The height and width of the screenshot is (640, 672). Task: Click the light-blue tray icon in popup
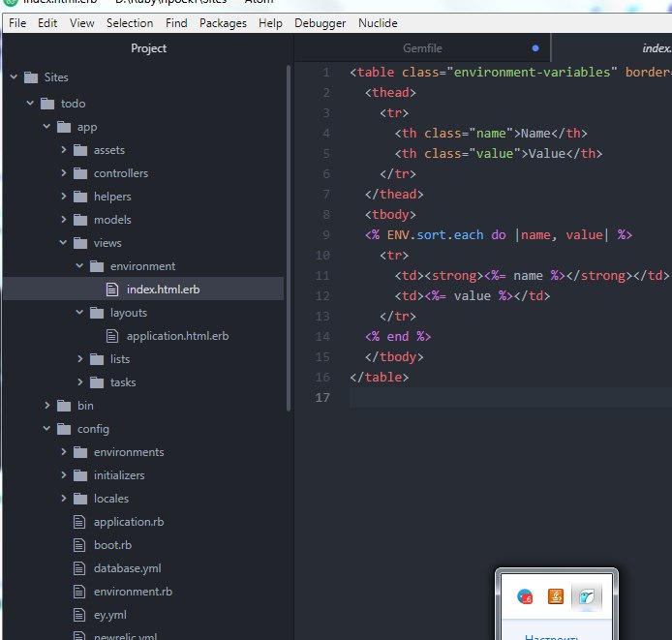click(x=586, y=596)
